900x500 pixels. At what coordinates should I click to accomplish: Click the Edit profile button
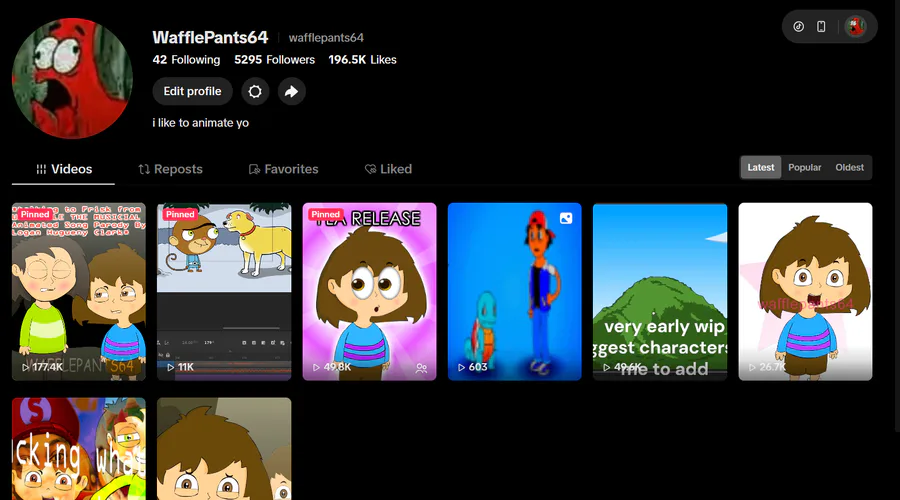pyautogui.click(x=192, y=91)
